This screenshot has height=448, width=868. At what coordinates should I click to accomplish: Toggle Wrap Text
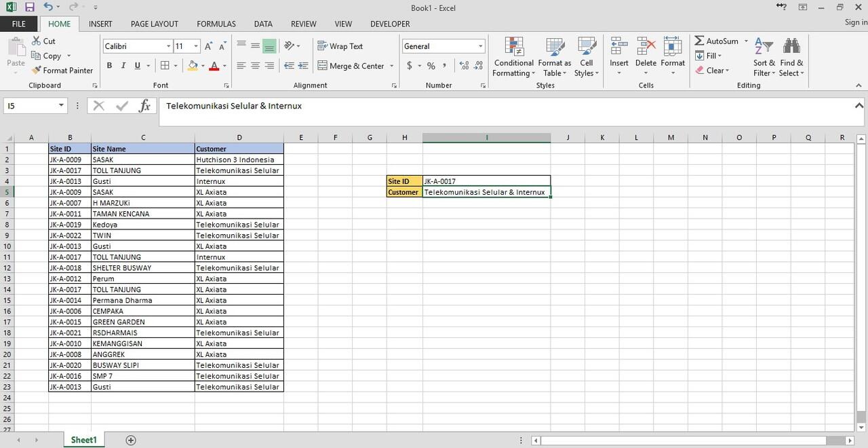(340, 46)
